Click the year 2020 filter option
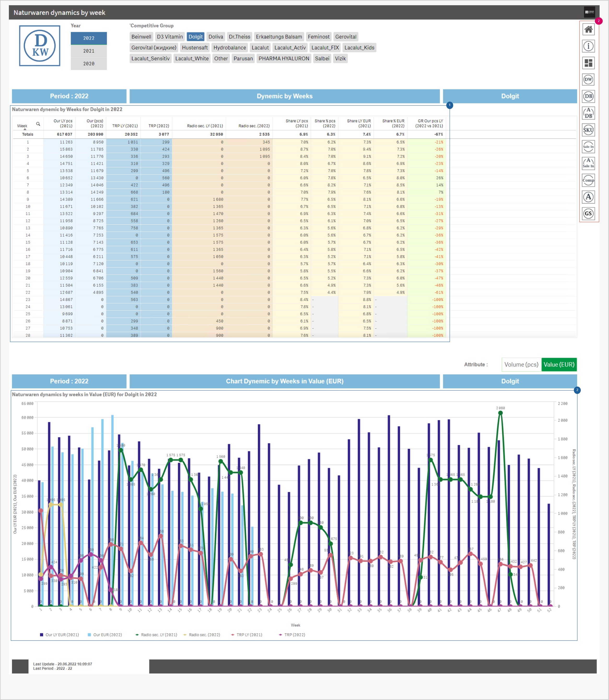The width and height of the screenshot is (609, 700). (89, 63)
